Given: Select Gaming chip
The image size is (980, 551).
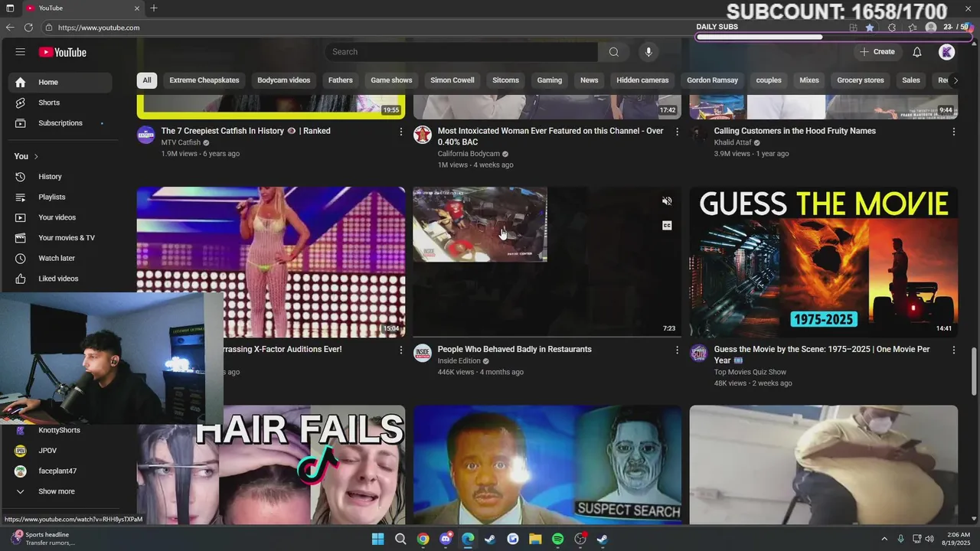Looking at the screenshot, I should coord(550,80).
